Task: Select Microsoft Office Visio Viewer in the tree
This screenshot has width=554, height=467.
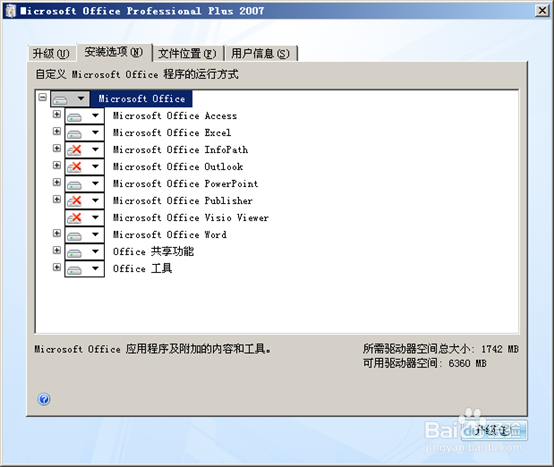Action: [191, 217]
